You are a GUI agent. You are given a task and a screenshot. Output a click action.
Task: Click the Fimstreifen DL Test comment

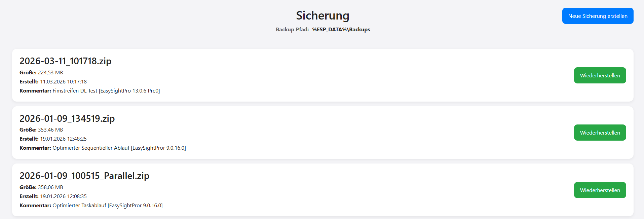click(x=106, y=91)
